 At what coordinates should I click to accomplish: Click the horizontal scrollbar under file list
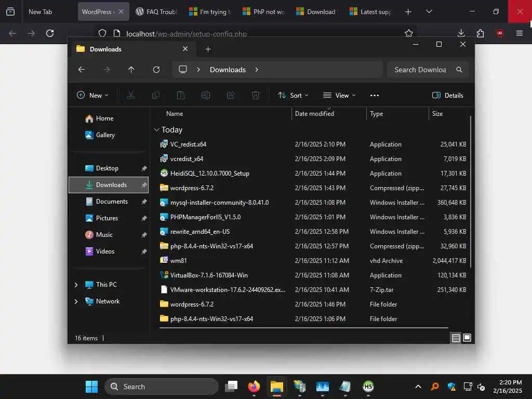pos(303,328)
